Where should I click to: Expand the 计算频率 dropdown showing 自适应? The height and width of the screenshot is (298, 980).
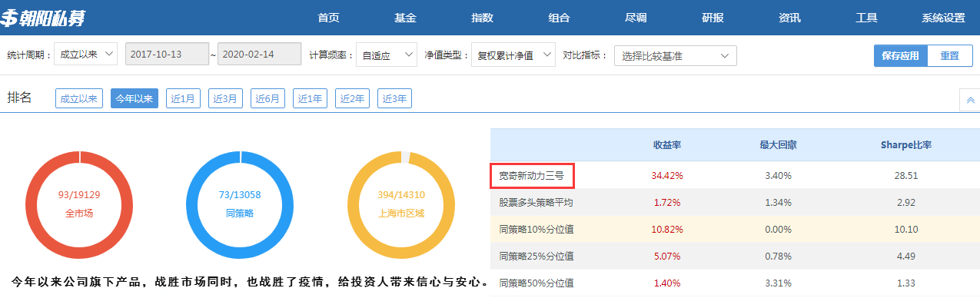pos(387,55)
